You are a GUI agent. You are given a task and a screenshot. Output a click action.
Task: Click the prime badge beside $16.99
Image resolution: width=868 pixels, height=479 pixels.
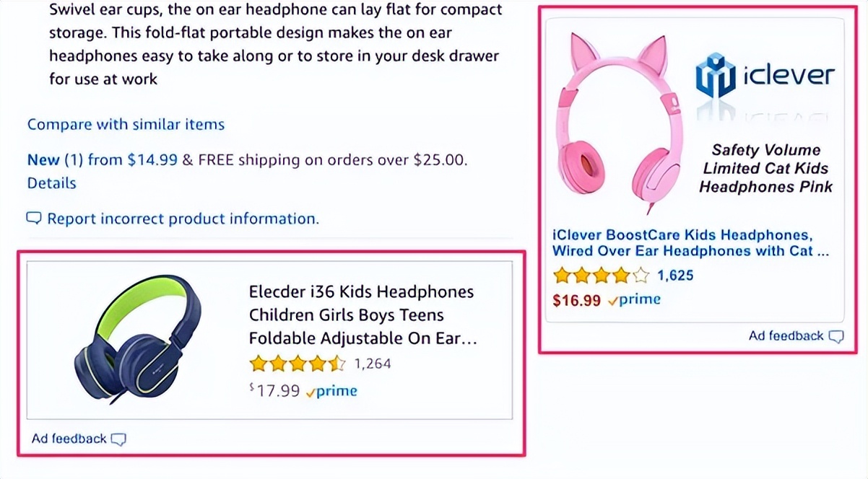pos(634,299)
